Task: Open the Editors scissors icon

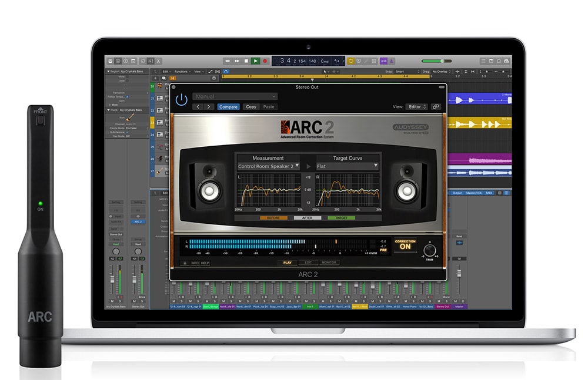Action: point(159,60)
